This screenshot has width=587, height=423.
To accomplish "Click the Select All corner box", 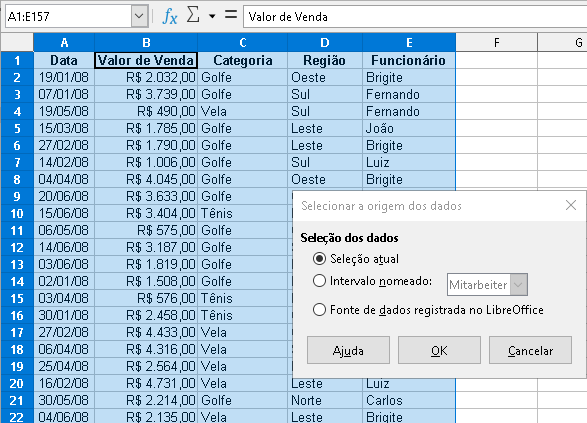I will pos(17,42).
